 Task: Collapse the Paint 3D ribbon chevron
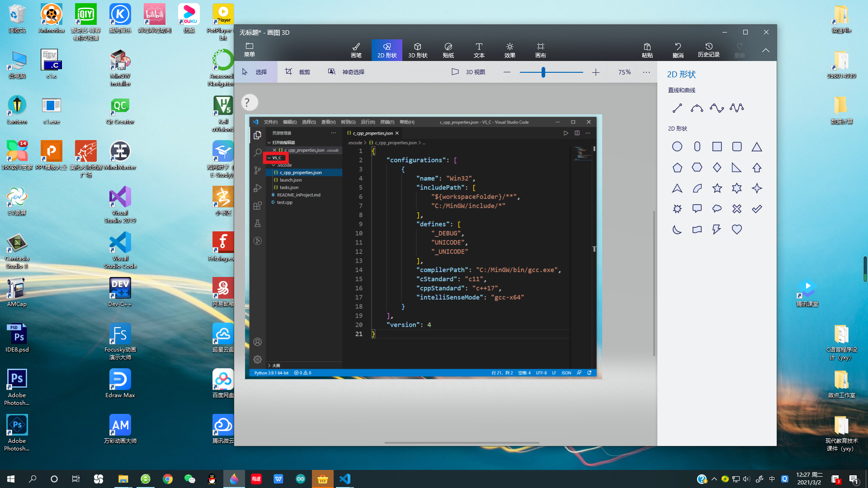tap(766, 50)
